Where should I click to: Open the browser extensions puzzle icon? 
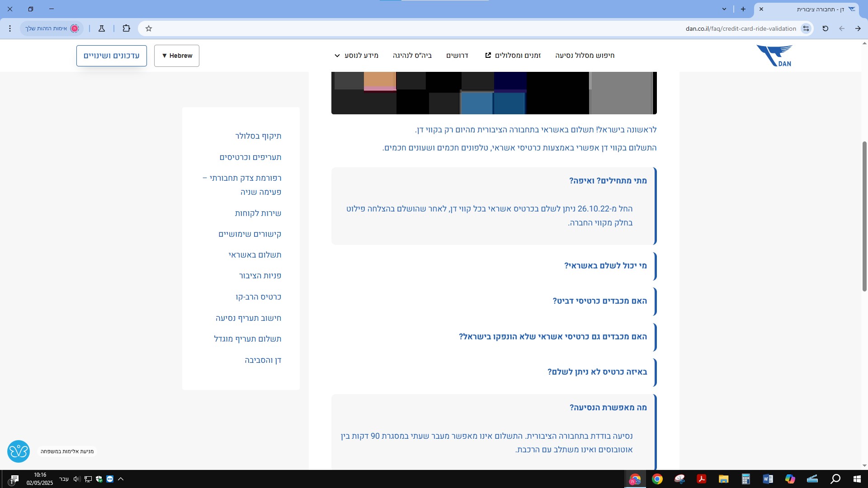[x=126, y=28]
